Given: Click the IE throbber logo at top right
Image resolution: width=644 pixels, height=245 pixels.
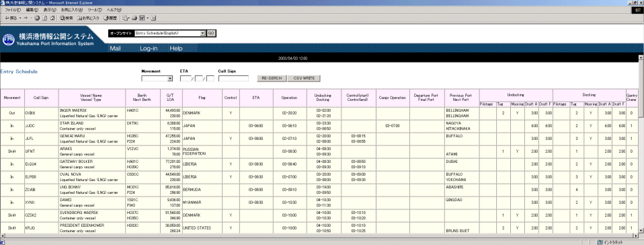Looking at the screenshot, I should [x=638, y=9].
